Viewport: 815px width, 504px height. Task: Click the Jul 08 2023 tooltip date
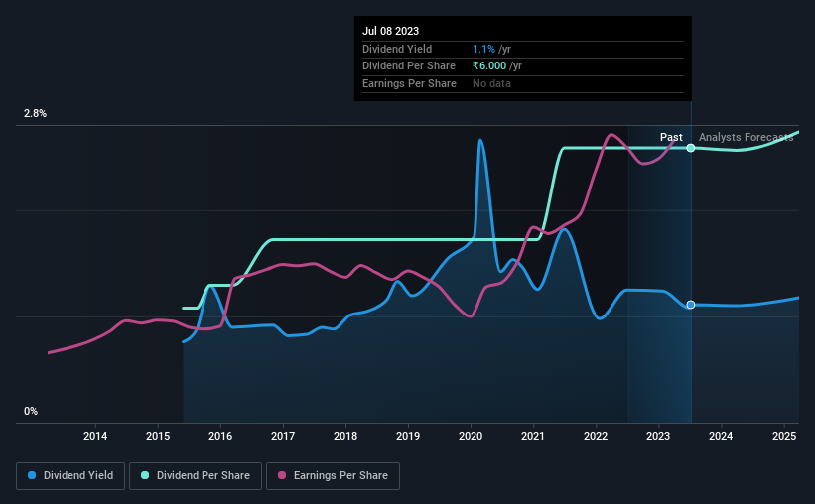[390, 31]
